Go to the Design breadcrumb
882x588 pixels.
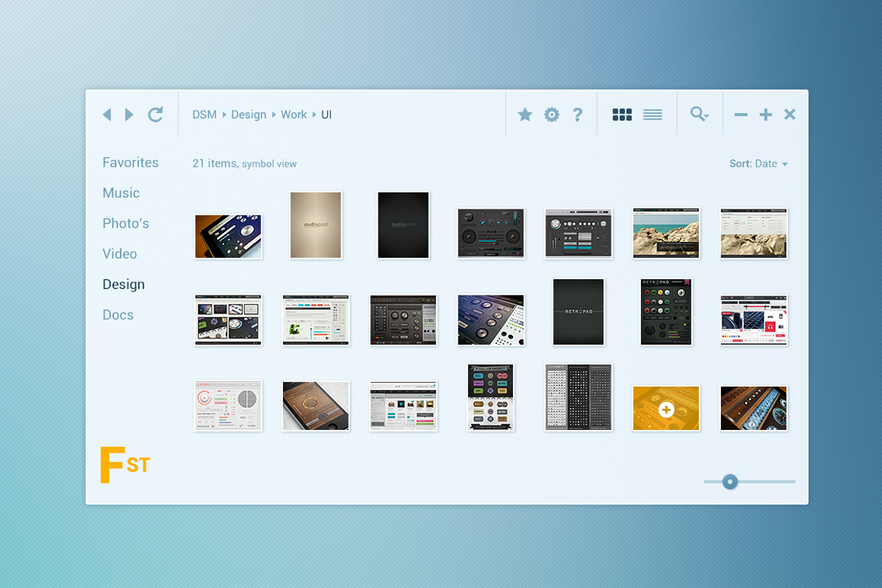coord(248,115)
